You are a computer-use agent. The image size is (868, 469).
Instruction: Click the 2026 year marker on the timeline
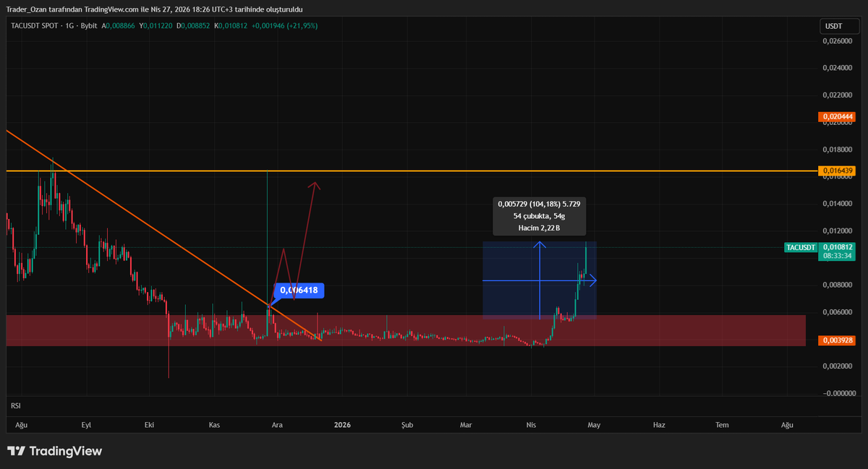click(x=341, y=425)
